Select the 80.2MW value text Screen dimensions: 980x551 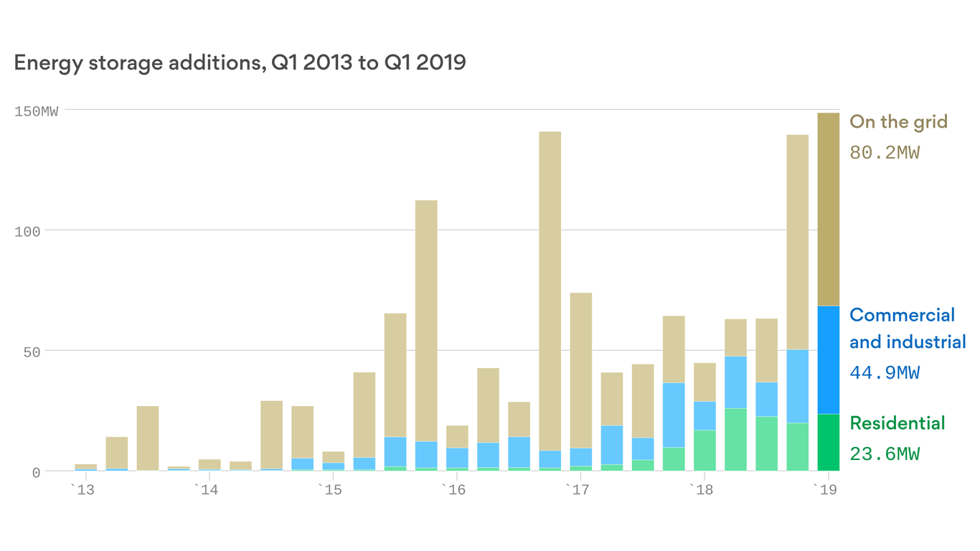point(884,152)
